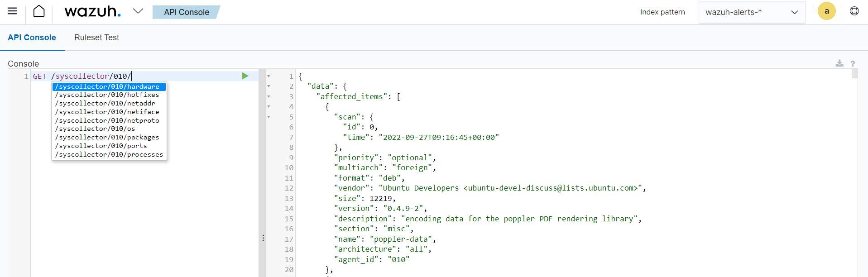Viewport: 868px width, 277px height.
Task: Run the API request with play button
Action: point(245,76)
